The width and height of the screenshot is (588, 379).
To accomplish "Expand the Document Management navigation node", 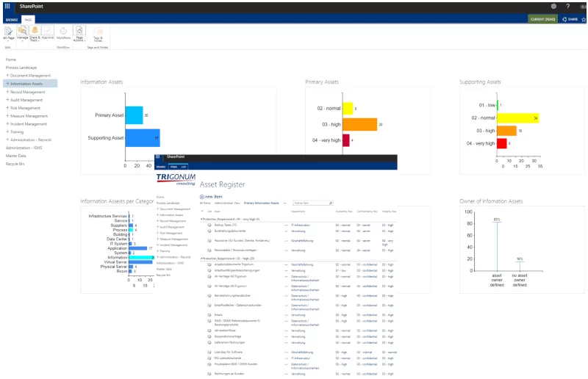I will point(7,76).
